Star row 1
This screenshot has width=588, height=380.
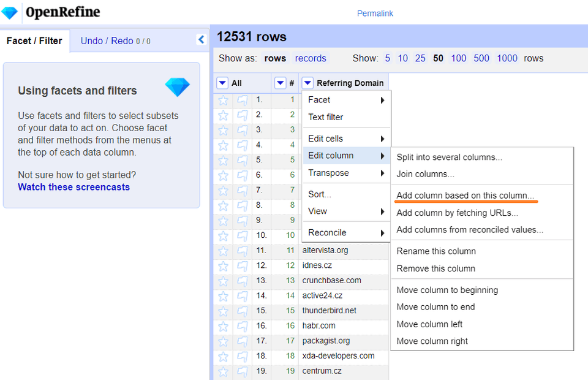click(224, 100)
